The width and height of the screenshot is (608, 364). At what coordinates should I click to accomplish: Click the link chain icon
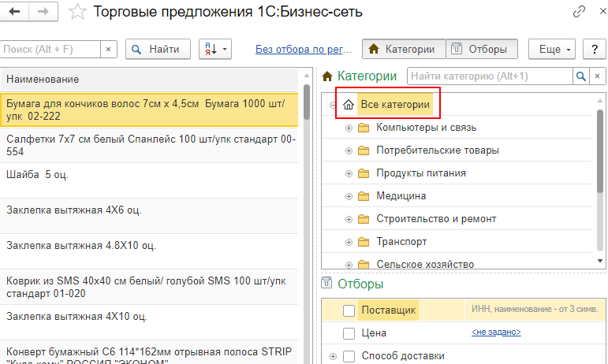(x=579, y=12)
